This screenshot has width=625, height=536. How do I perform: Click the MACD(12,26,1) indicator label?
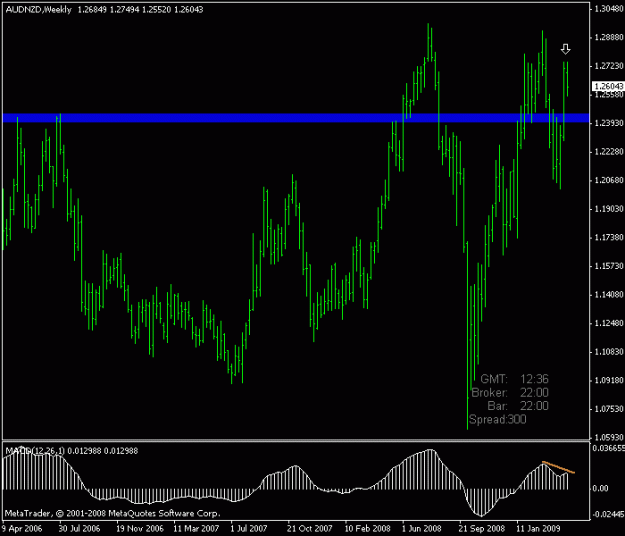click(35, 451)
